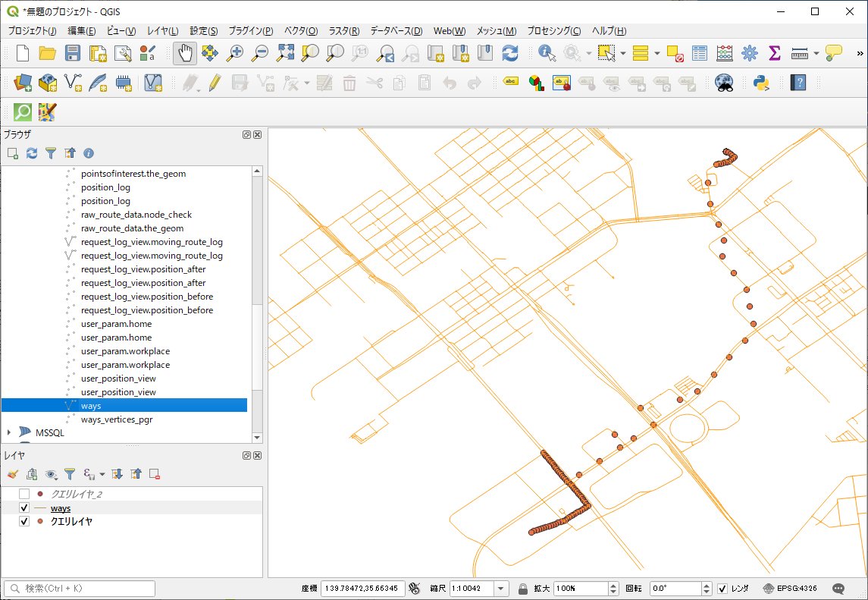
Task: Select ways_vertices_pgr in the browser tree
Action: pos(116,419)
